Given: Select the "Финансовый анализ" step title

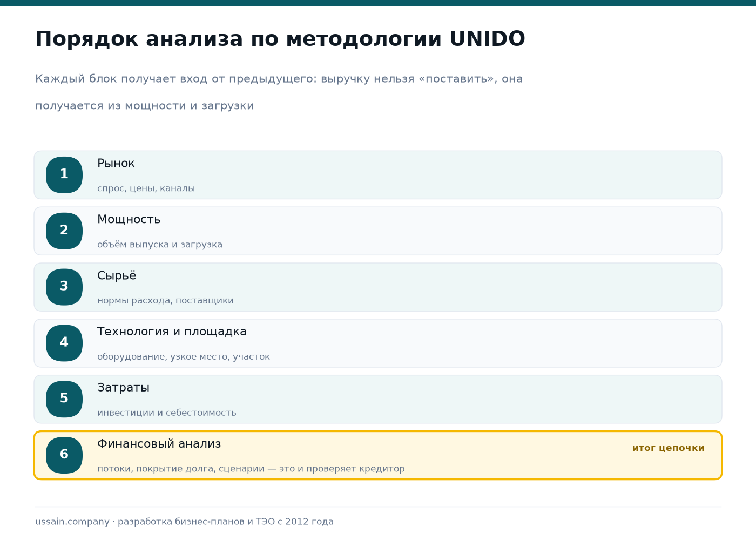Looking at the screenshot, I should [159, 444].
